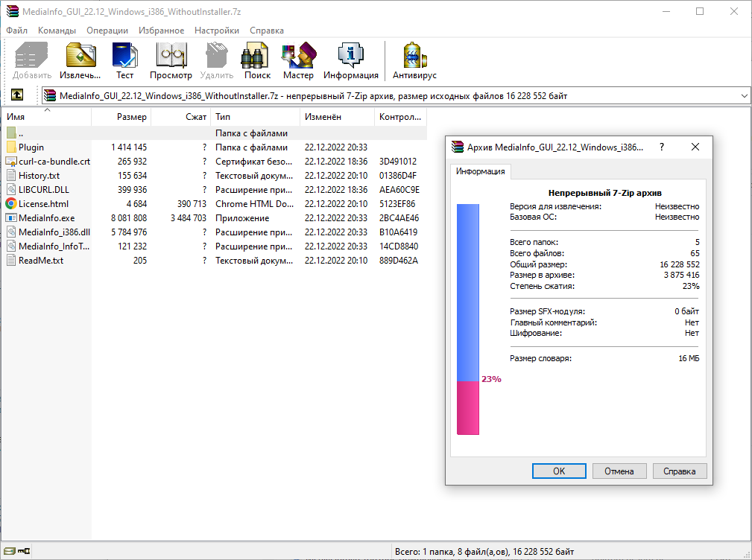752x560 pixels.
Task: Open the Файл menu
Action: point(17,31)
